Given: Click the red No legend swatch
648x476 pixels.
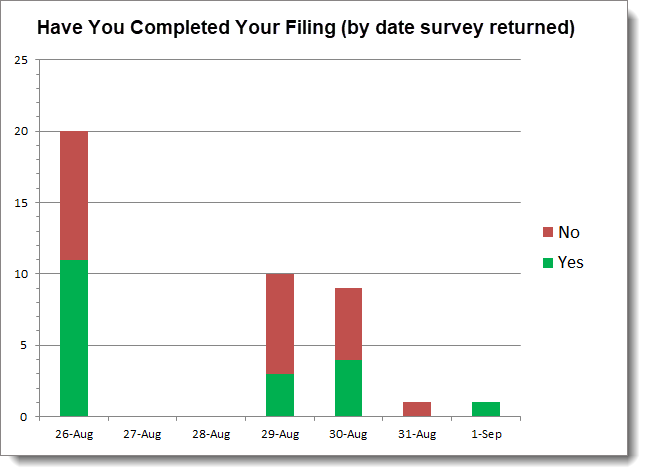Looking at the screenshot, I should click(x=548, y=232).
